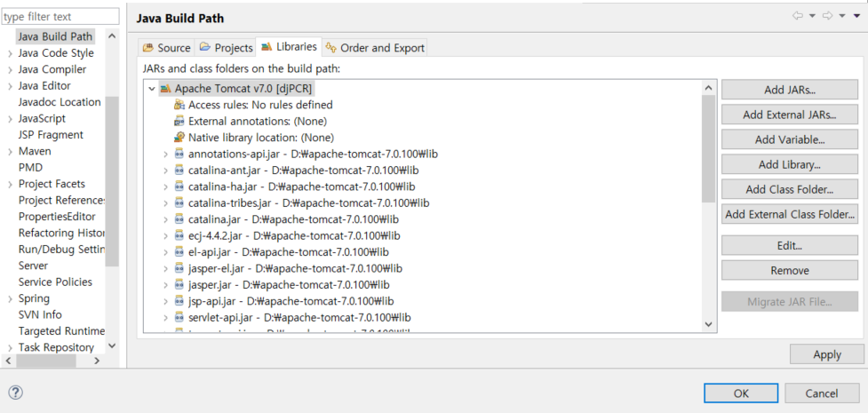
Task: Cancel the properties dialog
Action: coord(822,393)
